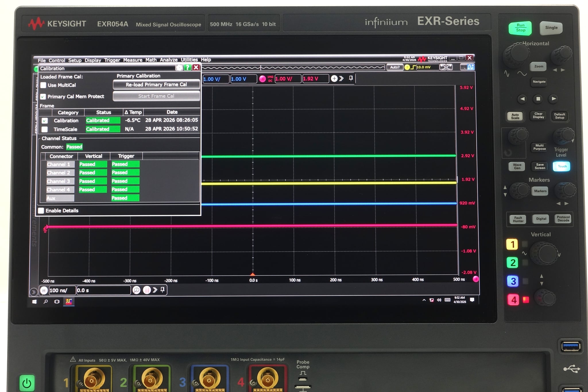Image resolution: width=588 pixels, height=392 pixels.
Task: Open the Math menu
Action: coord(151,60)
